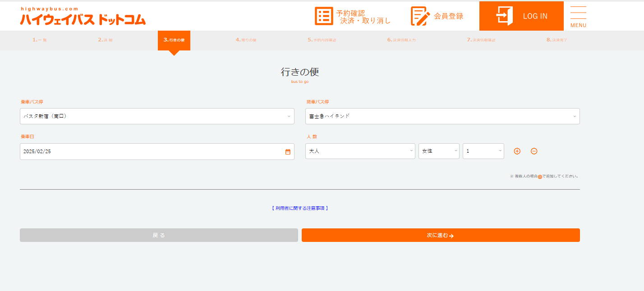
Task: Open the calendar date picker icon
Action: coord(288,152)
